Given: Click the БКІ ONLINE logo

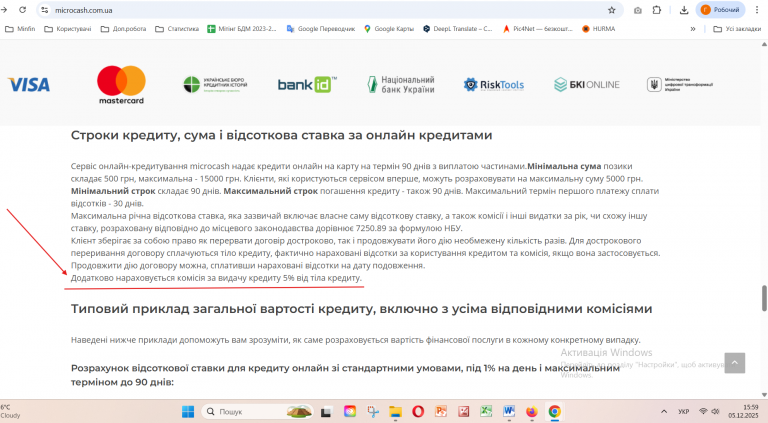Looking at the screenshot, I should point(587,85).
